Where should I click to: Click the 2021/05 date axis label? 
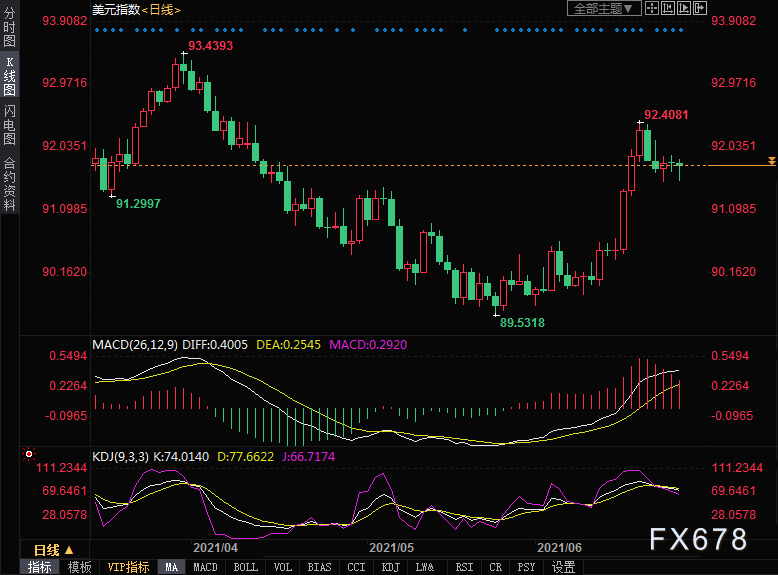point(391,548)
